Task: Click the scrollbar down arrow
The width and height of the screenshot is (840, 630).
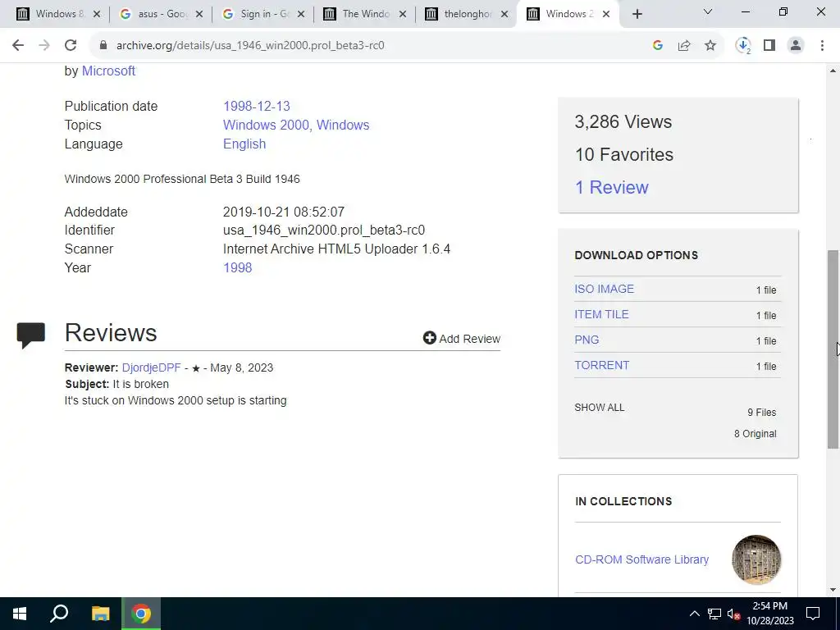Action: click(833, 591)
